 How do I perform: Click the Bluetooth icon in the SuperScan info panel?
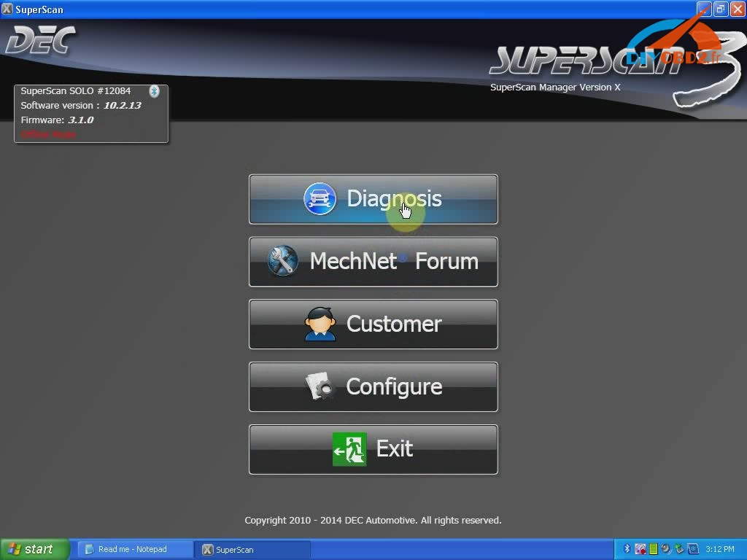click(x=154, y=91)
